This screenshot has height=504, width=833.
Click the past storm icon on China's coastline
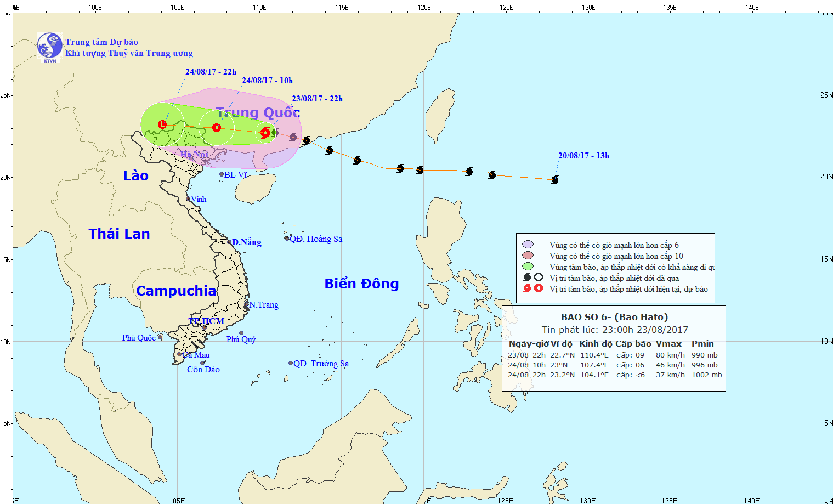coord(306,140)
